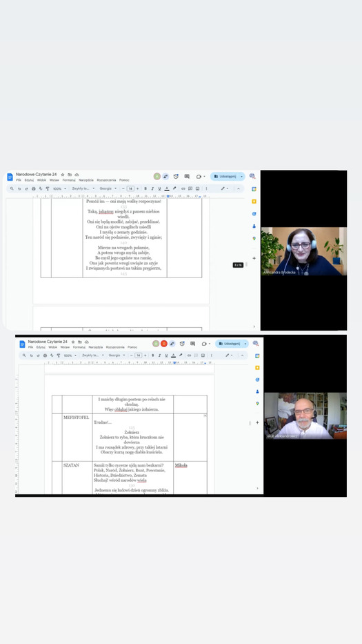Open Keep notes side panel in Aleksandra's recording
This screenshot has width=362, height=644.
[x=254, y=202]
